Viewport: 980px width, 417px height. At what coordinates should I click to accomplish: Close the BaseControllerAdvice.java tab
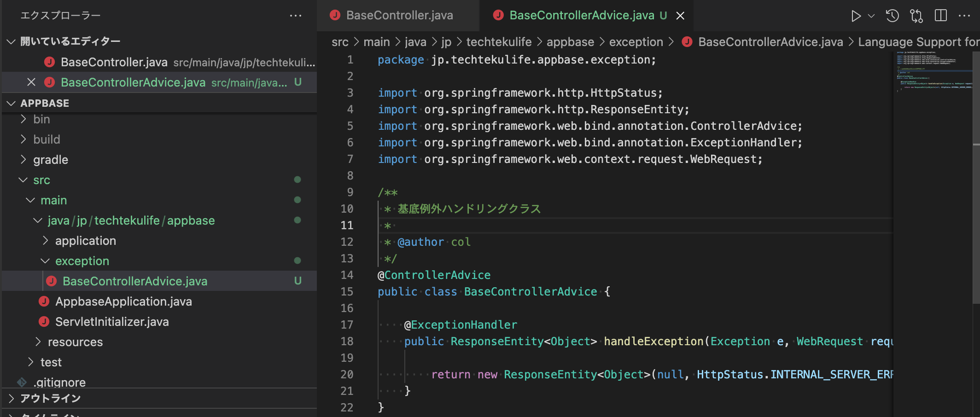coord(680,16)
